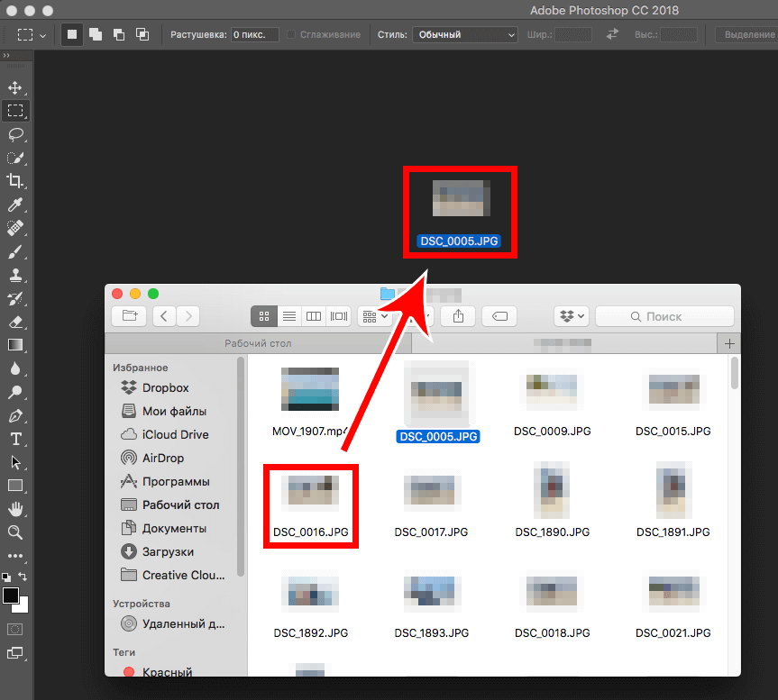Open Finder item arrangement dropdown
The image size is (778, 700).
pyautogui.click(x=374, y=316)
